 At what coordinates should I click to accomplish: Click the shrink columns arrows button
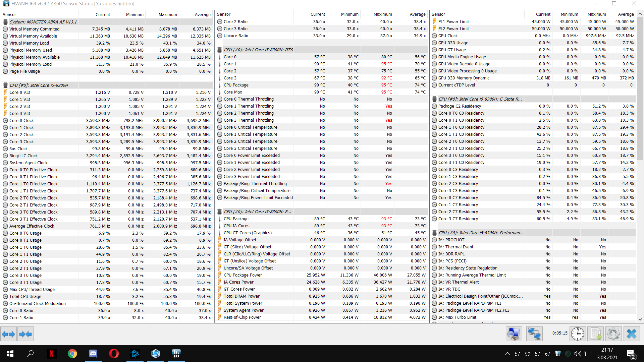pyautogui.click(x=25, y=334)
